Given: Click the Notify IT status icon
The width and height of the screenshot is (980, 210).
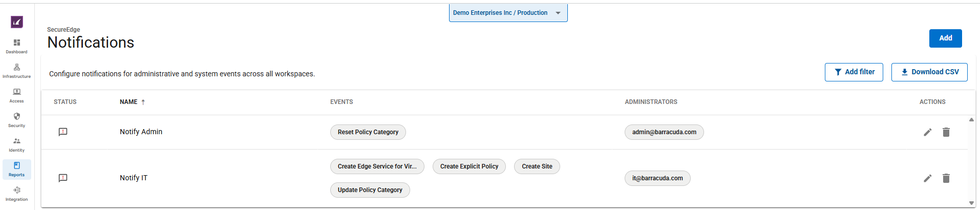Looking at the screenshot, I should 63,178.
